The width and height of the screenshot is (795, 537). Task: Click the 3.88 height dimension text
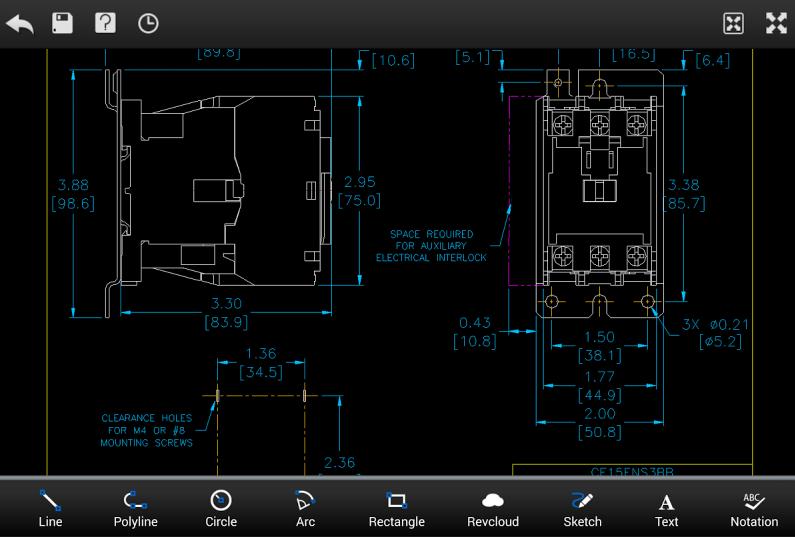73,185
